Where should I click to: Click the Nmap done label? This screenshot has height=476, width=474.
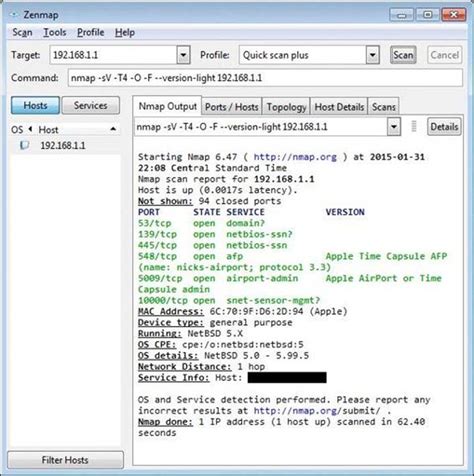pyautogui.click(x=165, y=422)
